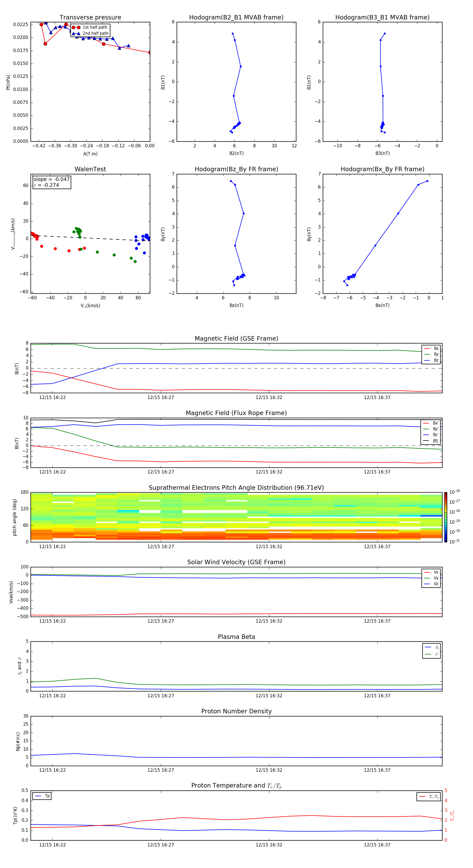Click the "|B|" legend entry in Flux Rope panel
The width and height of the screenshot is (473, 868).
[x=431, y=441]
